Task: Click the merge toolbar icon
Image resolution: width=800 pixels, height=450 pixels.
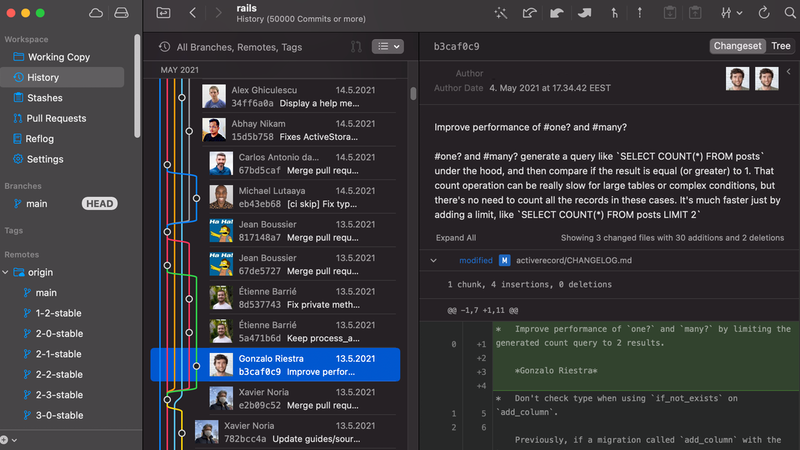Action: [614, 13]
